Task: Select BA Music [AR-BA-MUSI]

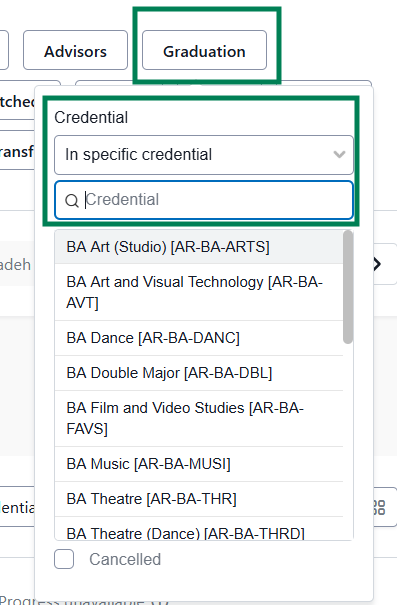Action: point(199,464)
